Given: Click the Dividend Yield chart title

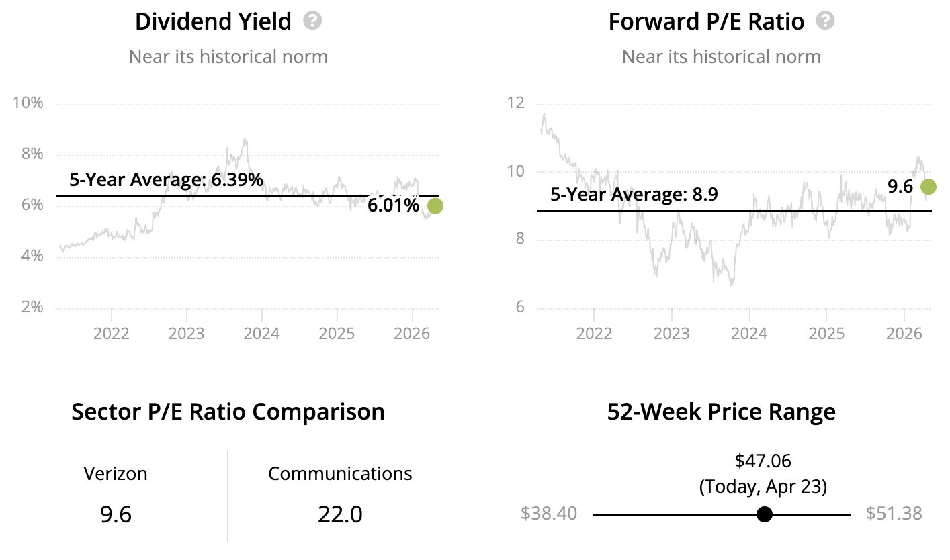Looking at the screenshot, I should [x=213, y=21].
